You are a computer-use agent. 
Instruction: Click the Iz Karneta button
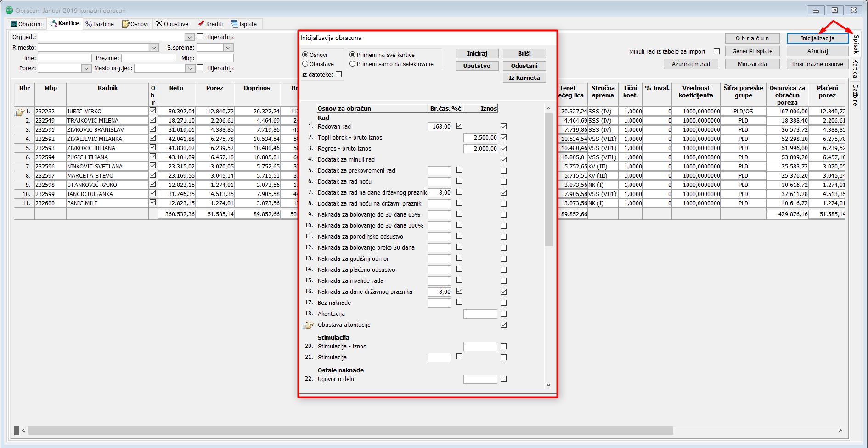click(524, 78)
